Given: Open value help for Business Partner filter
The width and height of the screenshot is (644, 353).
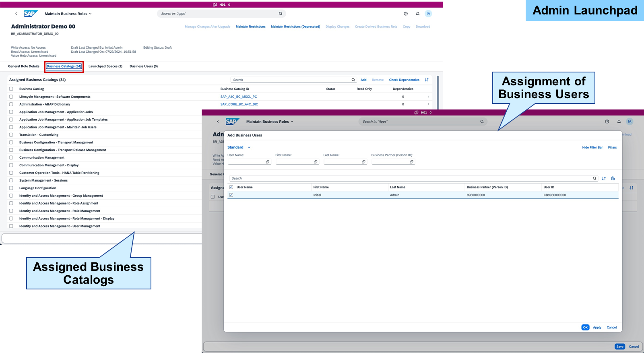Looking at the screenshot, I should [411, 162].
